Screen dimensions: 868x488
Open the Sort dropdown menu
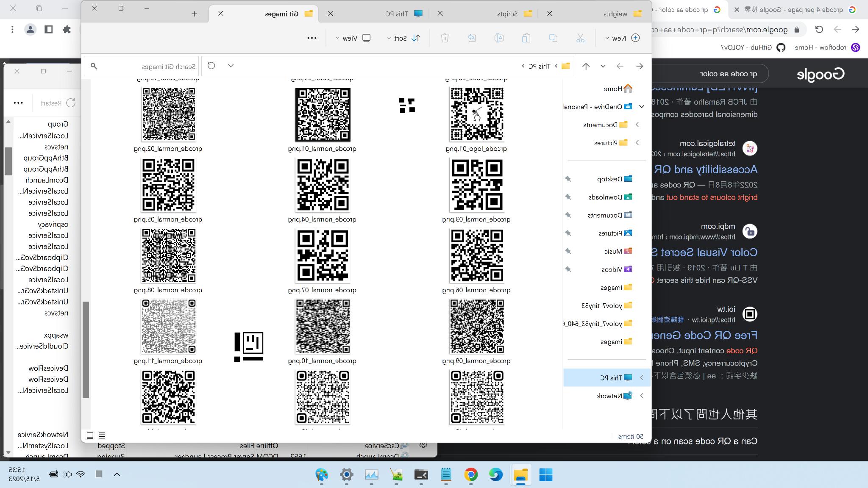[x=404, y=38]
